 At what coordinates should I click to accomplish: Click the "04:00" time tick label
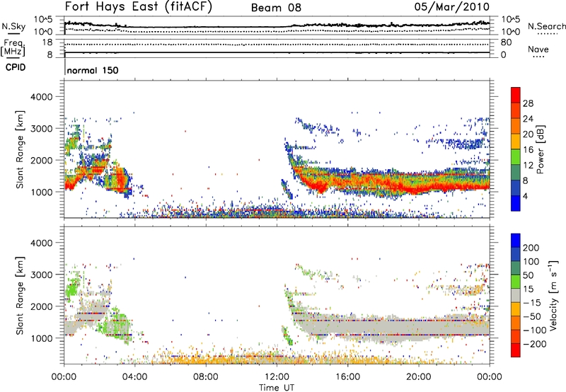click(135, 377)
